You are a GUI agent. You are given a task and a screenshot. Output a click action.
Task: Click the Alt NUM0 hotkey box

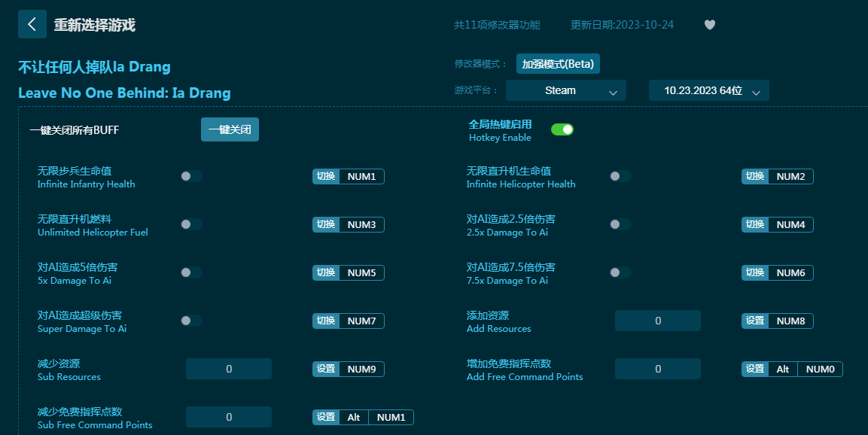click(x=805, y=370)
